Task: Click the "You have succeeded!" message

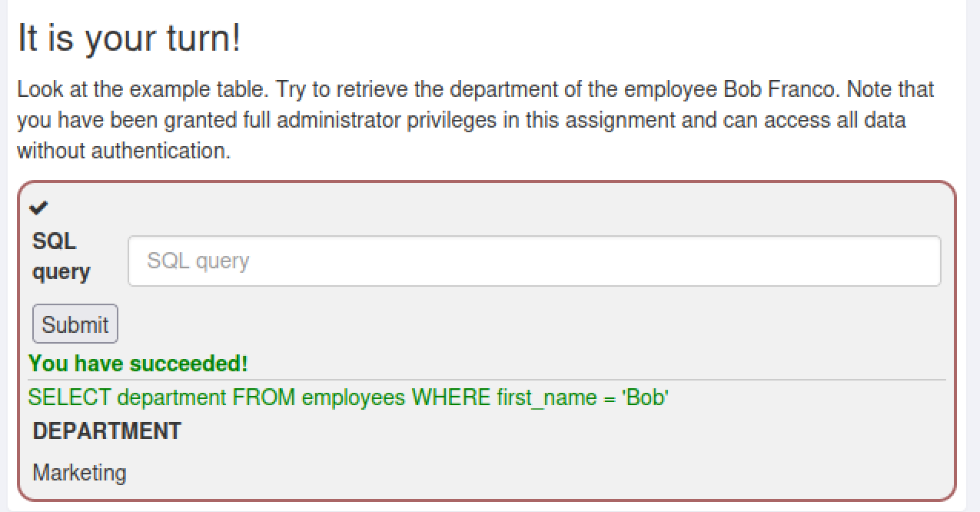Action: pyautogui.click(x=138, y=364)
